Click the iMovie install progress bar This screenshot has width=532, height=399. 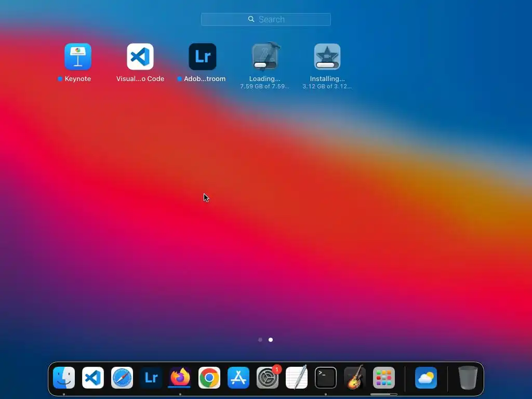pos(327,65)
